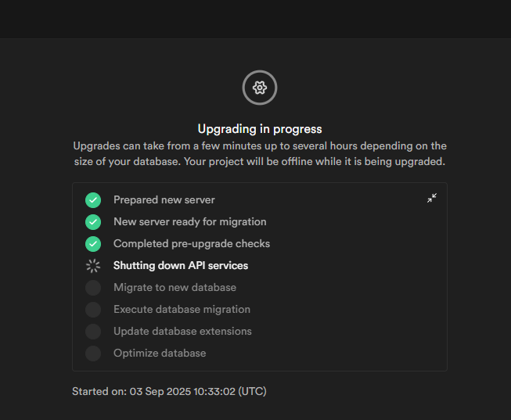Click the loading spinner for Shutting down API
The width and height of the screenshot is (511, 420).
93,266
